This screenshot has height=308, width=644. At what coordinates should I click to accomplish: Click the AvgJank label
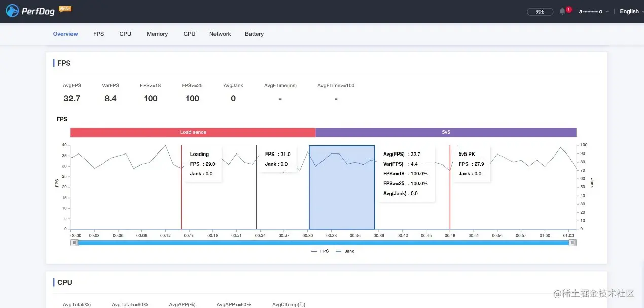click(x=233, y=86)
